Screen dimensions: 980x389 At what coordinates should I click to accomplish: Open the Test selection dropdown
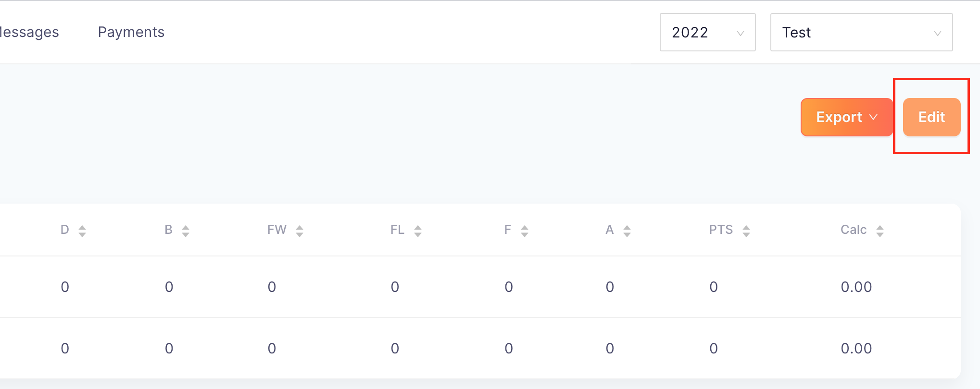tap(861, 32)
